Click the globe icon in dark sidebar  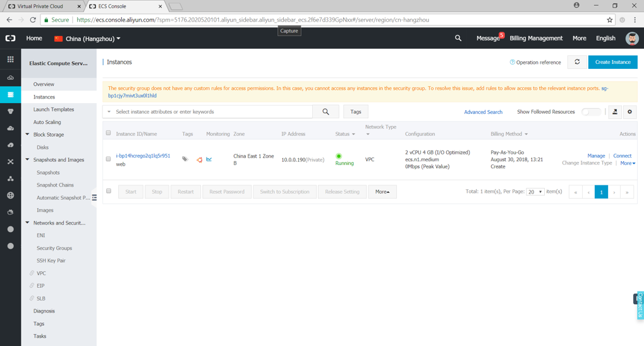[11, 195]
